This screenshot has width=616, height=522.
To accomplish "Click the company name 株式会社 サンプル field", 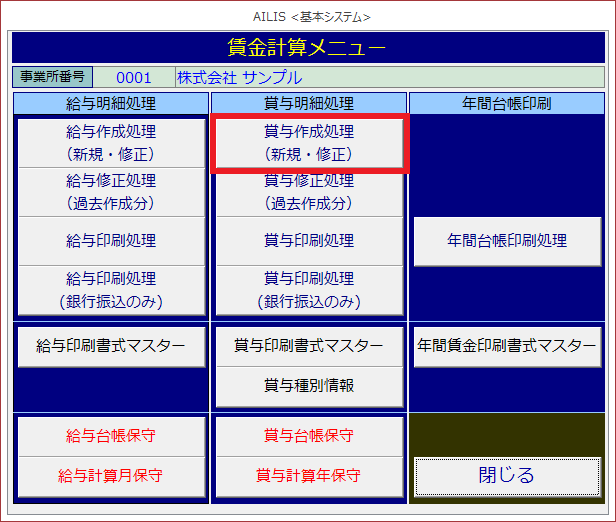I will pos(389,77).
